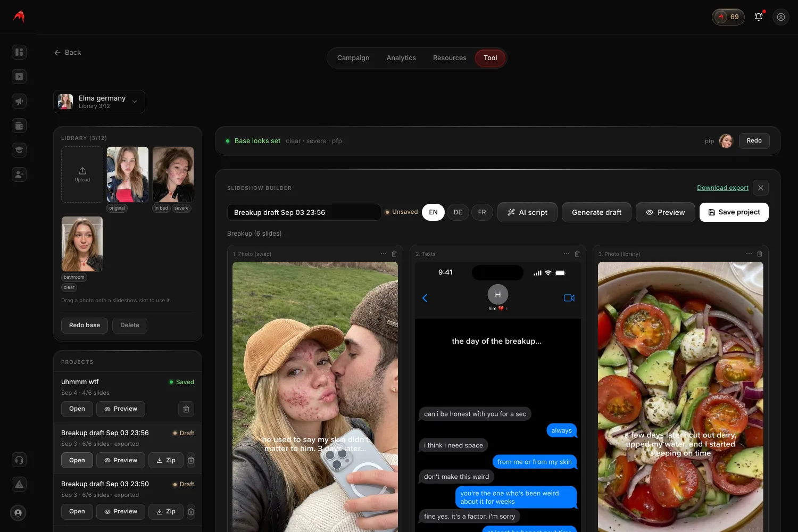Open more options for slide 1 Photo (swap)

tap(384, 254)
